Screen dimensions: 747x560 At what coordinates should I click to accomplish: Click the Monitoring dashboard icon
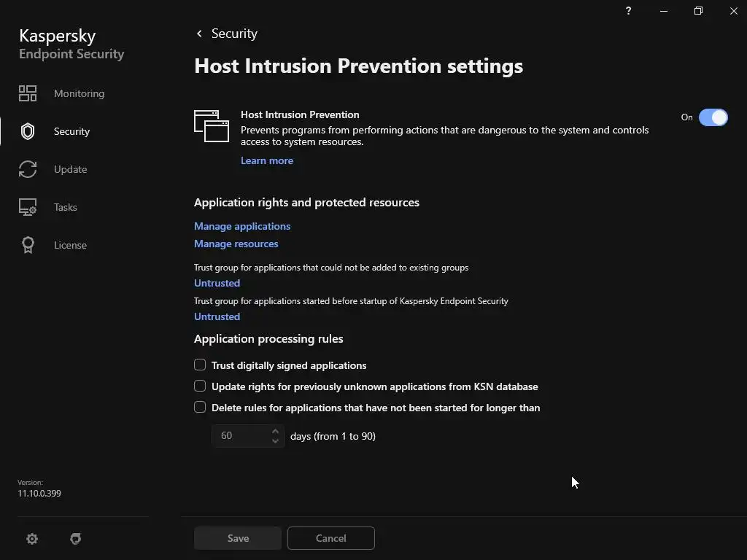pyautogui.click(x=28, y=93)
